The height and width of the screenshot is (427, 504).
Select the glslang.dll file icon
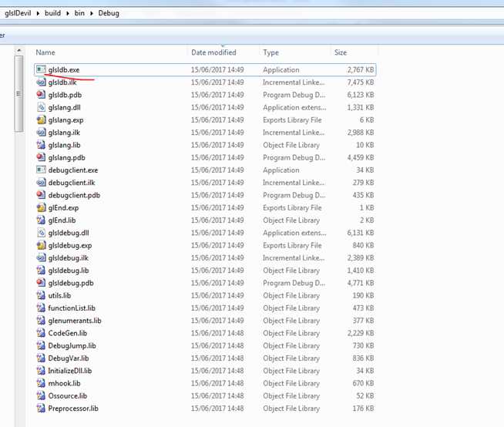(41, 107)
